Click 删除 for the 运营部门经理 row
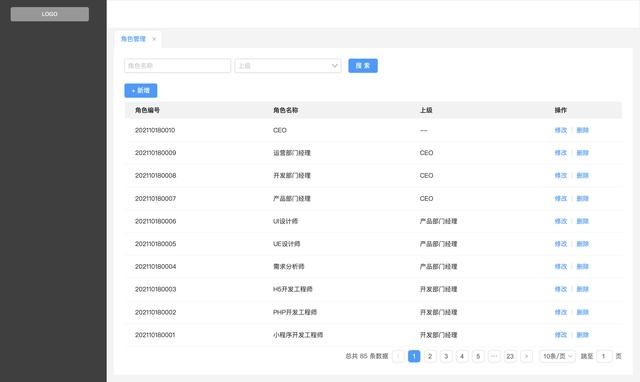 pyautogui.click(x=582, y=153)
